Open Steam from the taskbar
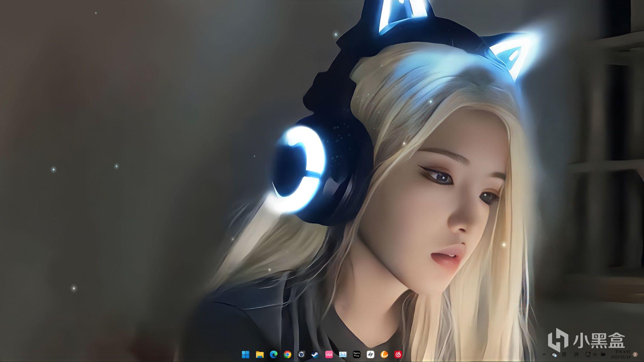This screenshot has width=644, height=362. point(315,355)
